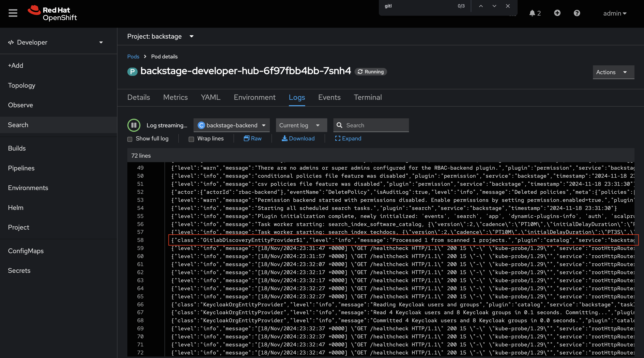This screenshot has height=358, width=644.
Task: Toggle the Show full log checkbox
Action: (129, 139)
